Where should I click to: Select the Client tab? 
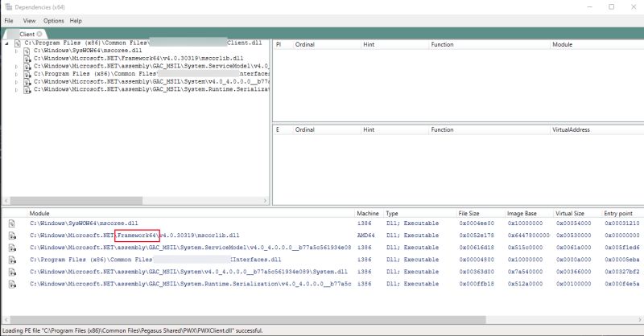tap(27, 34)
